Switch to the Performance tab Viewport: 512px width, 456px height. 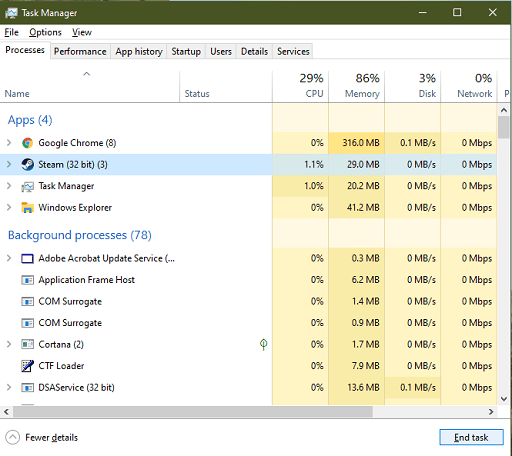(80, 52)
